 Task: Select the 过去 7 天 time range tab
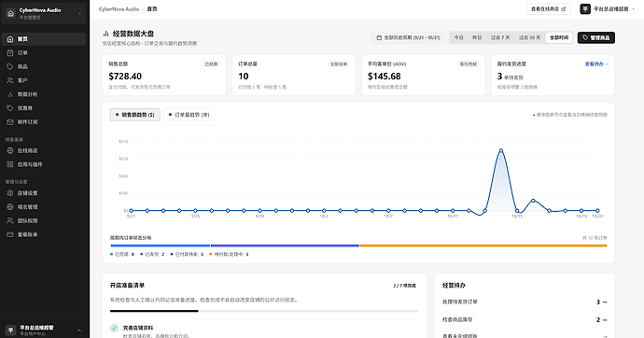[500, 37]
